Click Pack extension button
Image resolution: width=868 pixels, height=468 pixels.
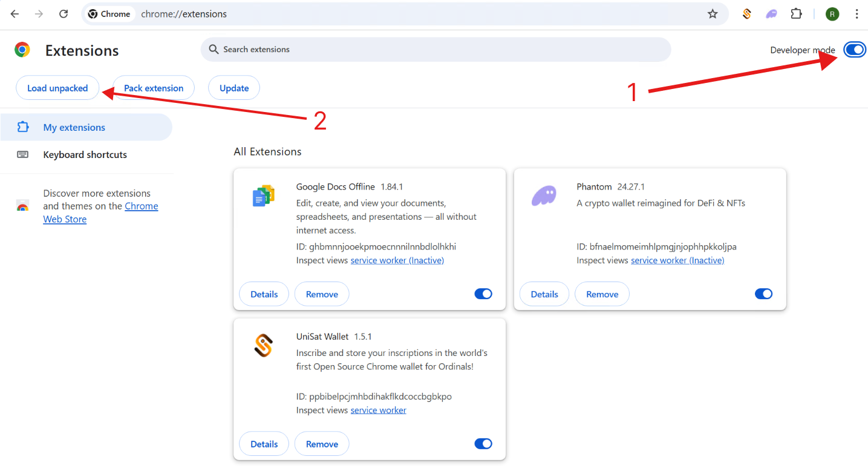pos(154,88)
